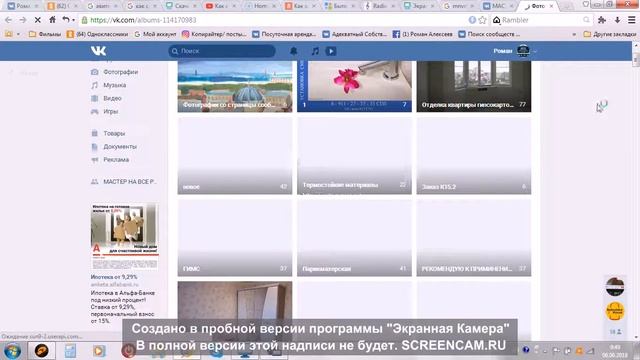
Task: Click taskbar clock showing date
Action: pos(615,351)
